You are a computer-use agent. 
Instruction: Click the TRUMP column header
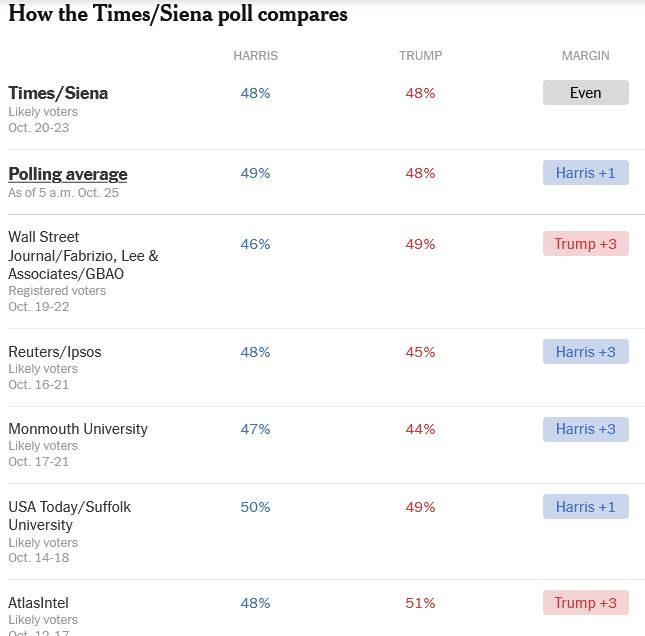(420, 56)
